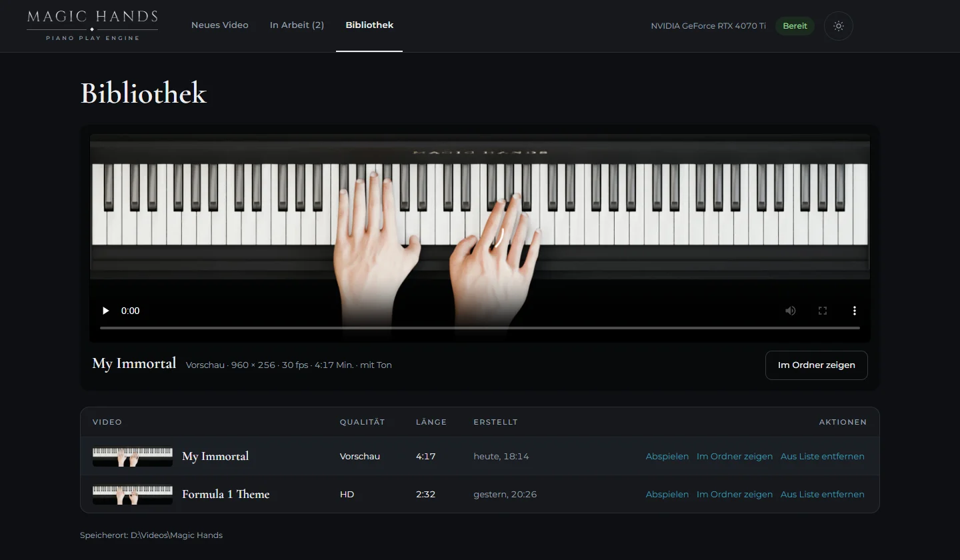The image size is (960, 560).
Task: Click the 'heute, 18:14' created cell
Action: pyautogui.click(x=501, y=457)
